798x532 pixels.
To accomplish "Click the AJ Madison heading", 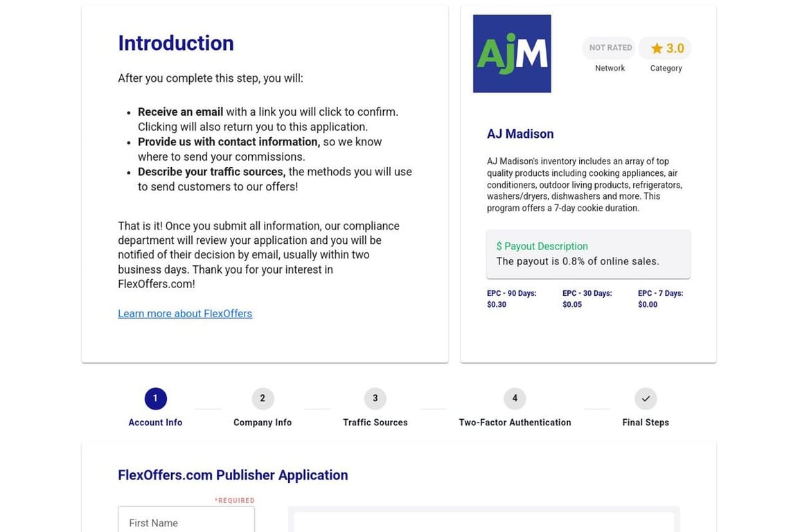I will pyautogui.click(x=520, y=134).
